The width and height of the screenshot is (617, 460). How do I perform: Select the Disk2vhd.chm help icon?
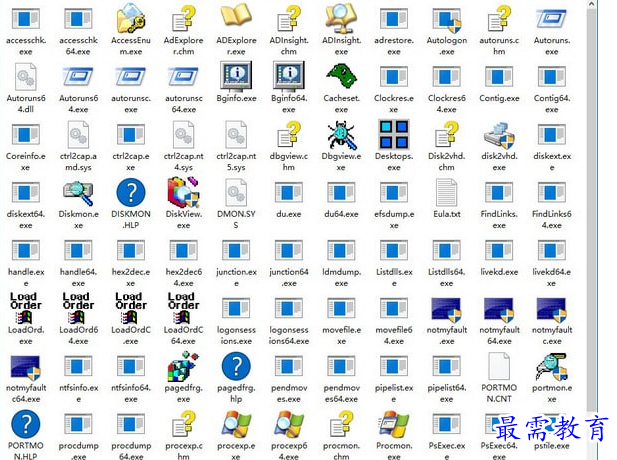[447, 135]
